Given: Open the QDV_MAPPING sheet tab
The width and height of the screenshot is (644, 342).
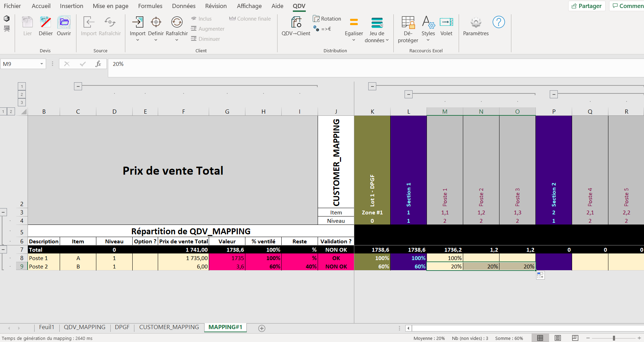Looking at the screenshot, I should coord(84,327).
